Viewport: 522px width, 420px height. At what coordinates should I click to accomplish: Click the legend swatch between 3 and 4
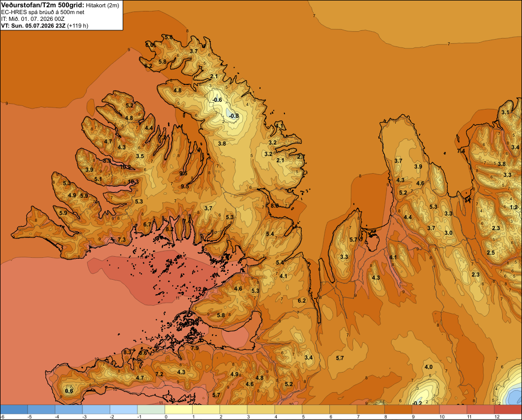pyautogui.click(x=261, y=409)
